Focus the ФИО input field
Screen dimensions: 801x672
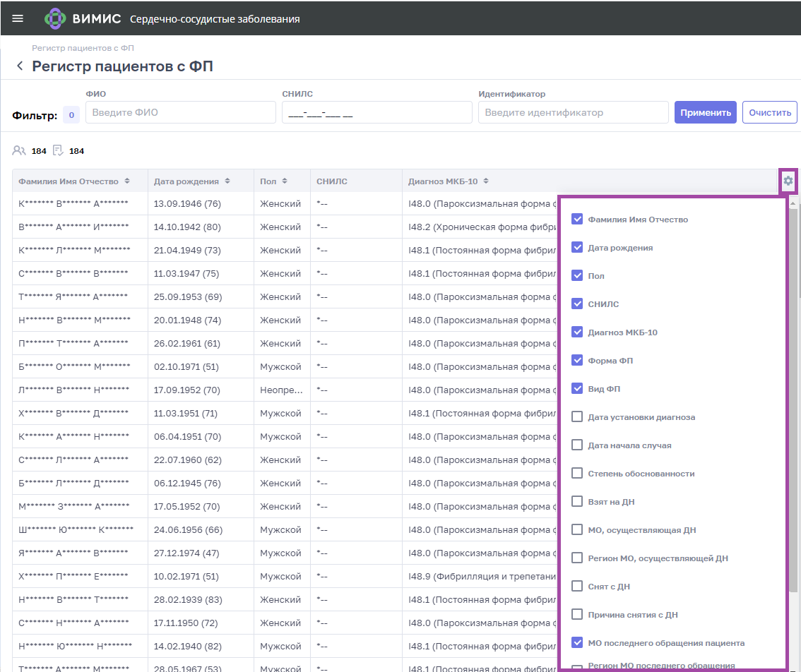coord(181,112)
